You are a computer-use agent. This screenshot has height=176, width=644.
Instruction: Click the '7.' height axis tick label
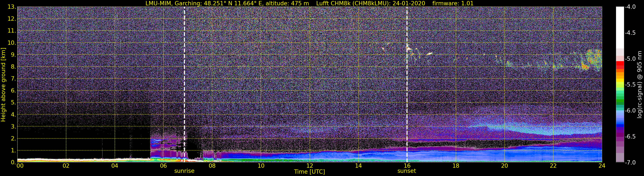click(13, 79)
